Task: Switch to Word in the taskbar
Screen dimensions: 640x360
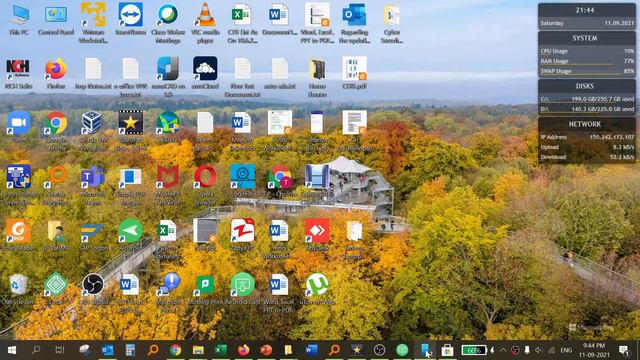Action: point(311,350)
